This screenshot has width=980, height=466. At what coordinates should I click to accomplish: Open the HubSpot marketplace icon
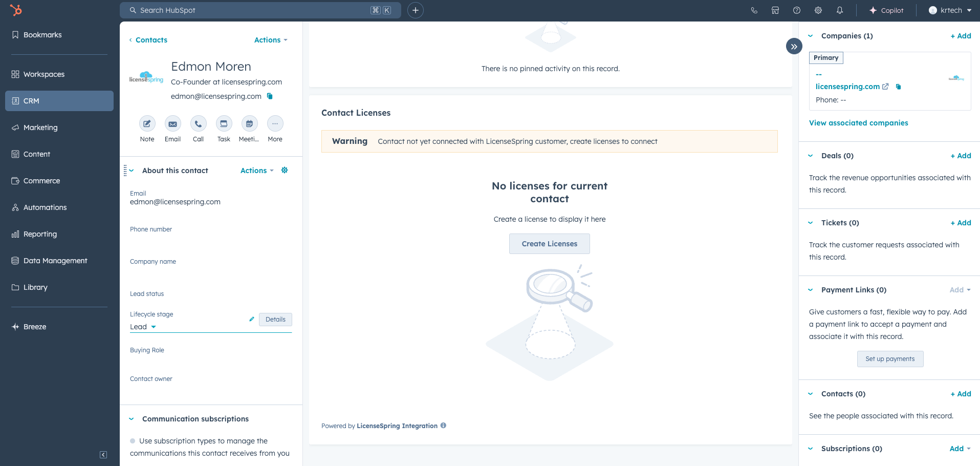pyautogui.click(x=775, y=10)
